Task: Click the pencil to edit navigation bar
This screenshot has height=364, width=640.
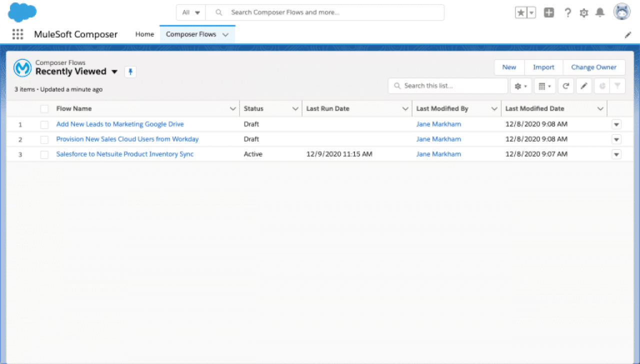Action: tap(628, 35)
